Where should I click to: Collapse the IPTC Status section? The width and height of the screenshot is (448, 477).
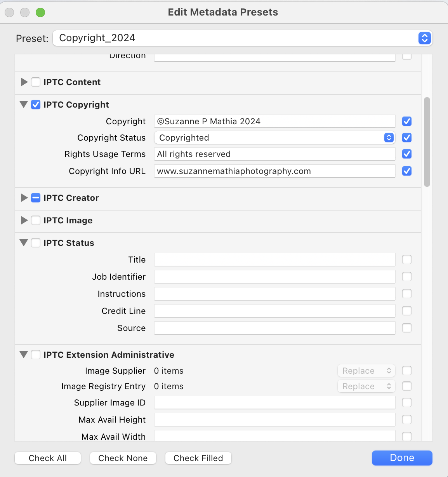[24, 243]
